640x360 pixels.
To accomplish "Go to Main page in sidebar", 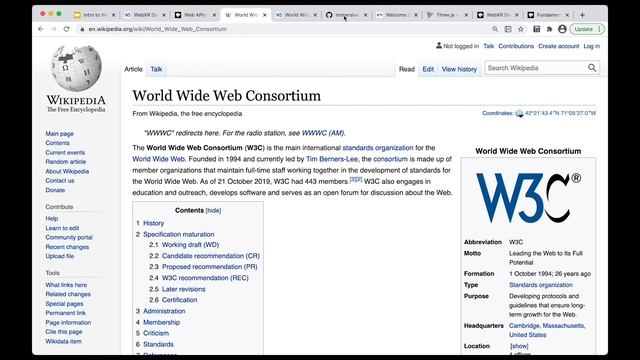I will click(x=60, y=133).
